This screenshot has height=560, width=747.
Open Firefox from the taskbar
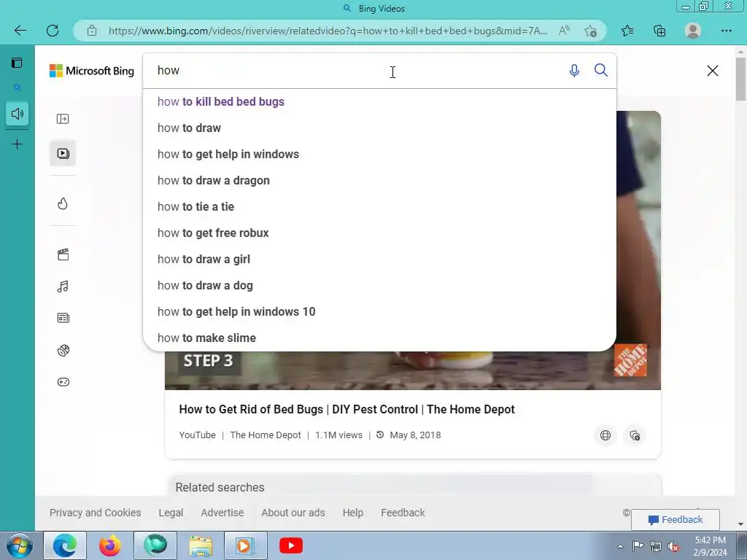[109, 545]
